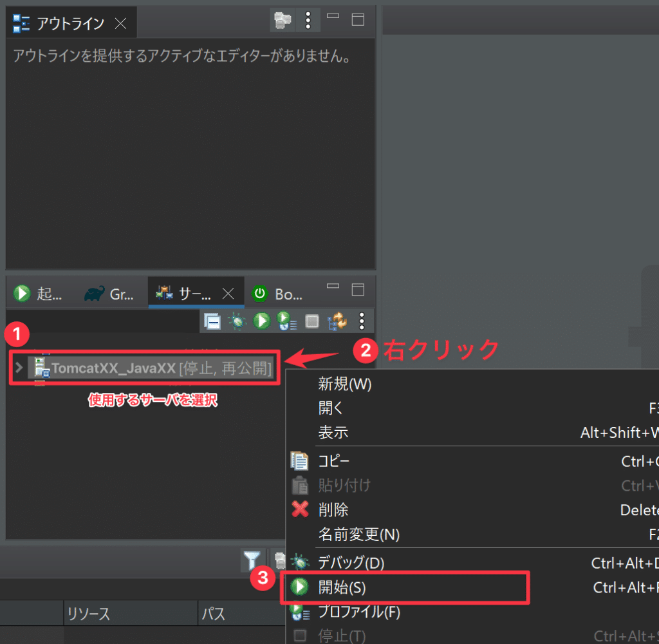The height and width of the screenshot is (644, 659).
Task: Open the Outline view three-dot menu
Action: 308,21
